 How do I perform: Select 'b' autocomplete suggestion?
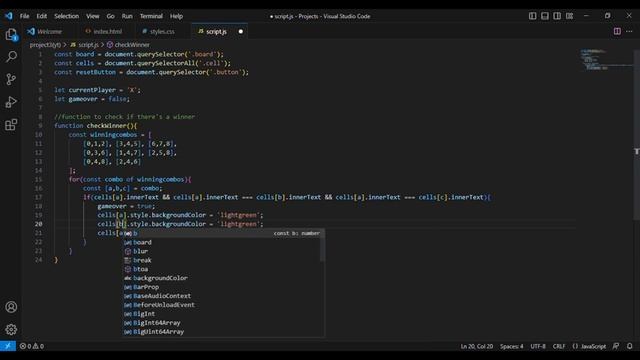click(x=223, y=233)
